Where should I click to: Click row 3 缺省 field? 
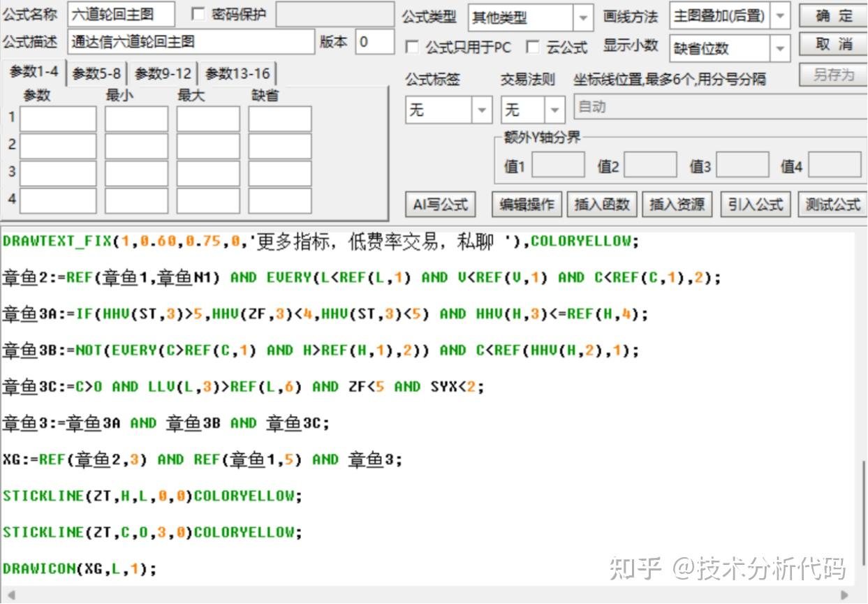click(x=280, y=173)
